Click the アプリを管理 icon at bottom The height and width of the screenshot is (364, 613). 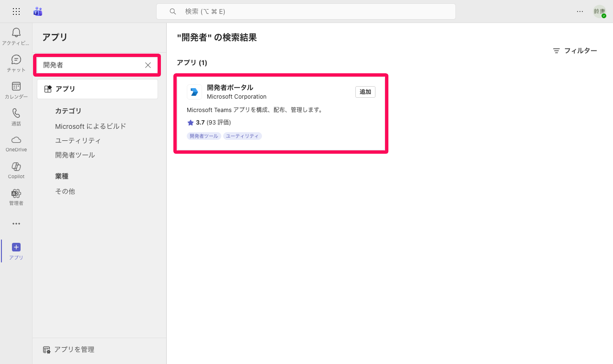point(46,350)
